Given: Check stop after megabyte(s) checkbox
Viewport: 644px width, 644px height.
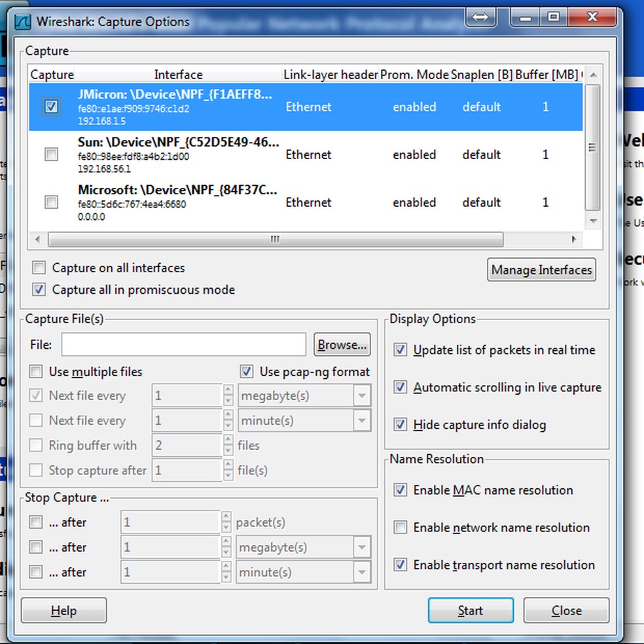Looking at the screenshot, I should point(36,547).
